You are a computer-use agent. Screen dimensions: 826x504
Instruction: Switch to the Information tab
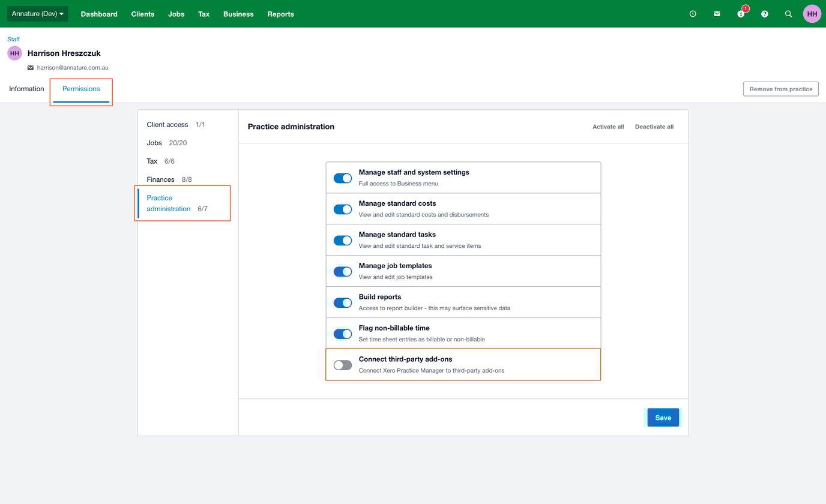[26, 89]
